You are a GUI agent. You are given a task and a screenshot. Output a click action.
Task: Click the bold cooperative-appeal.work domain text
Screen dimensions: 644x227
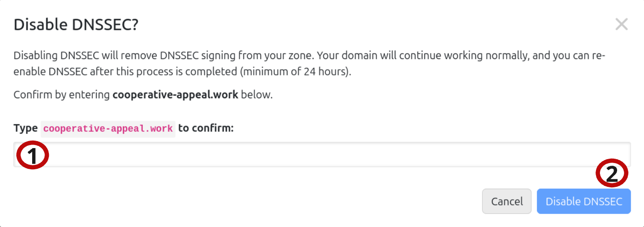175,95
